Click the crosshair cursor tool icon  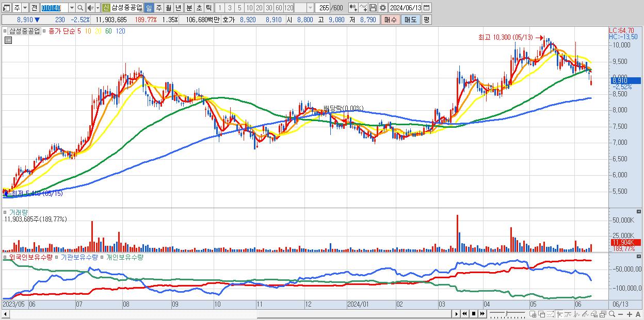[x=559, y=314]
